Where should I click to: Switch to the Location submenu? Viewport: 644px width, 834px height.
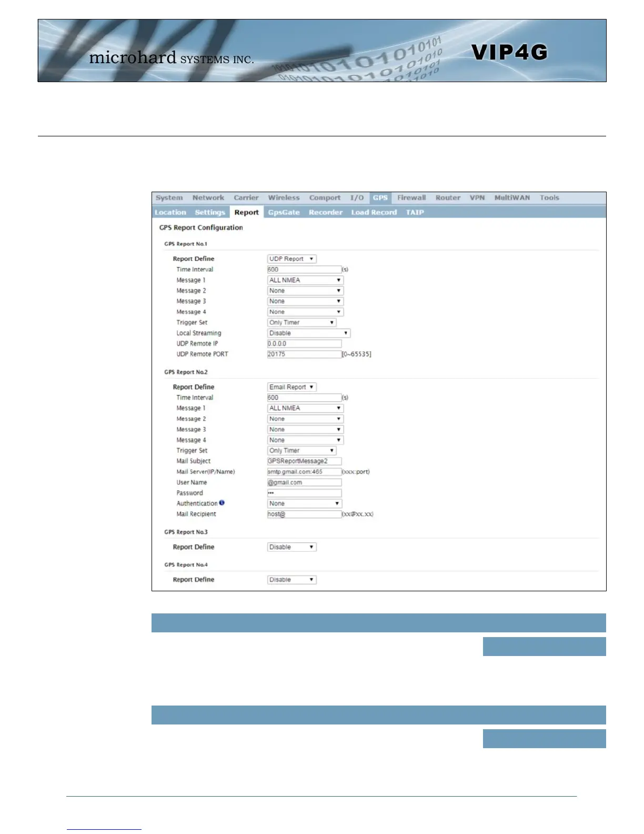click(x=170, y=212)
